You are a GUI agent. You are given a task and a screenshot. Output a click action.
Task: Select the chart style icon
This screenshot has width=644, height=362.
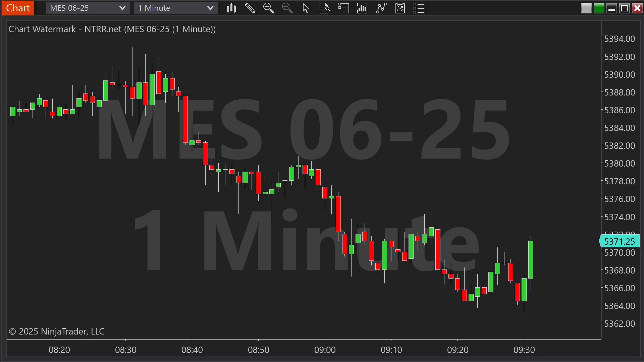[231, 8]
